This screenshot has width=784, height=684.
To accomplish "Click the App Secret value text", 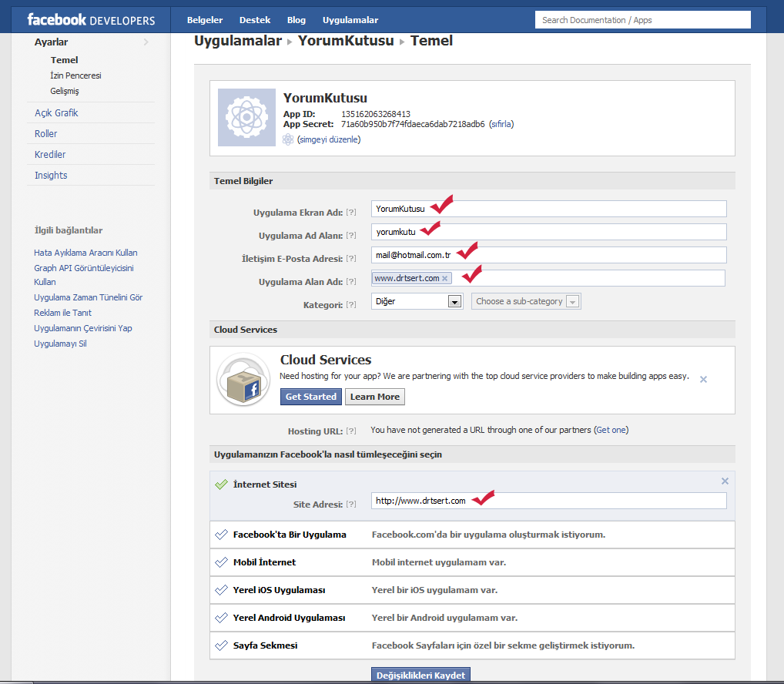I will pyautogui.click(x=413, y=124).
